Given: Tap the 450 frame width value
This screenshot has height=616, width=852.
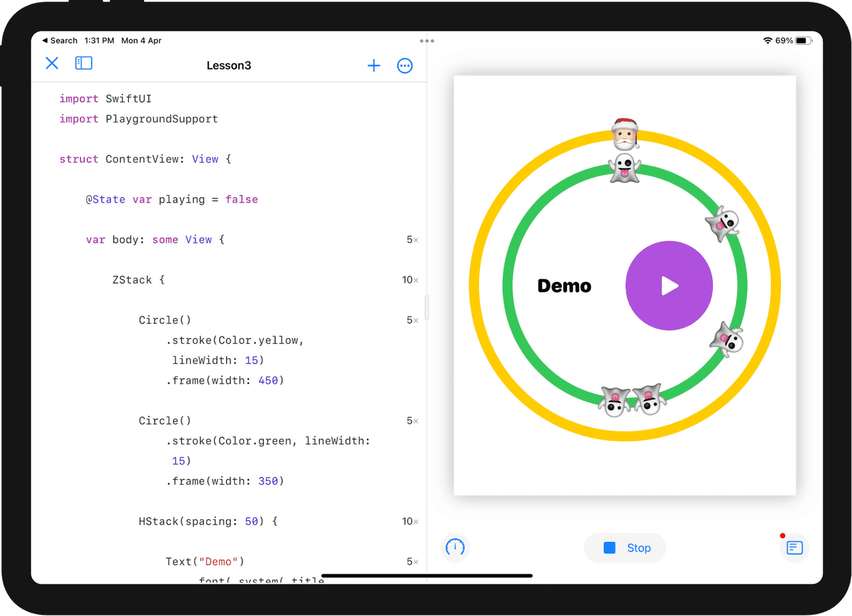Looking at the screenshot, I should [x=269, y=380].
